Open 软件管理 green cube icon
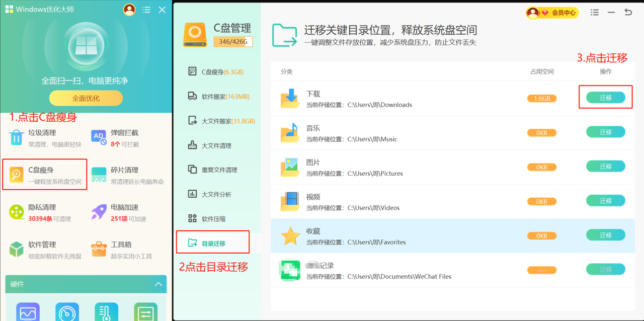Viewport: 644px width, 321px height. [17, 249]
